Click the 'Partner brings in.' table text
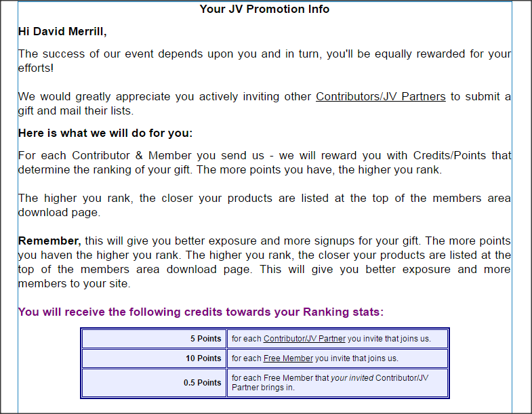 (x=263, y=388)
